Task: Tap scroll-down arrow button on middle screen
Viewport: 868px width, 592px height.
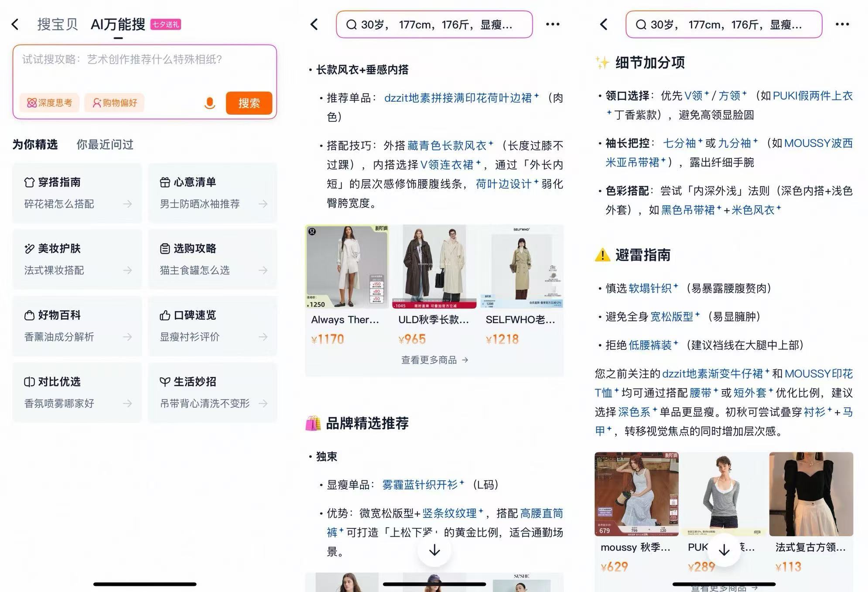Action: tap(434, 550)
